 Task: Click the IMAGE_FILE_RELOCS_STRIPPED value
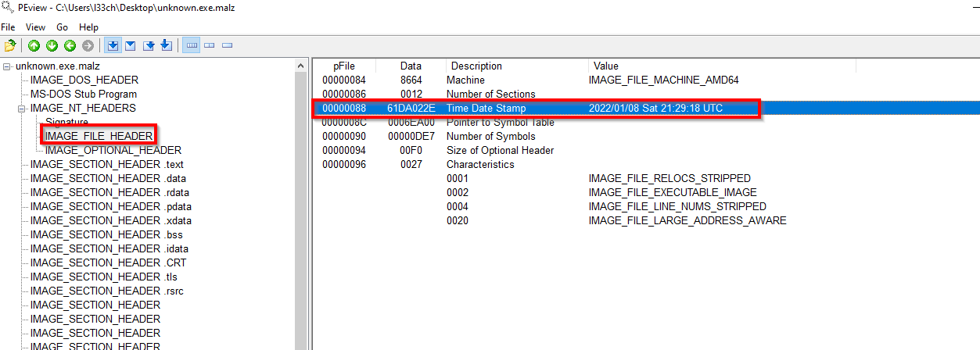pyautogui.click(x=669, y=178)
